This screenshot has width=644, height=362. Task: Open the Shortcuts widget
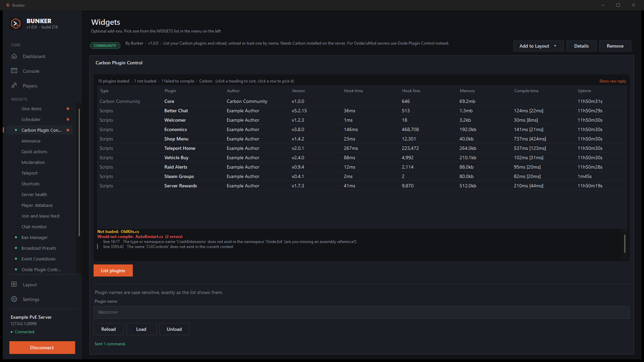coord(31,184)
